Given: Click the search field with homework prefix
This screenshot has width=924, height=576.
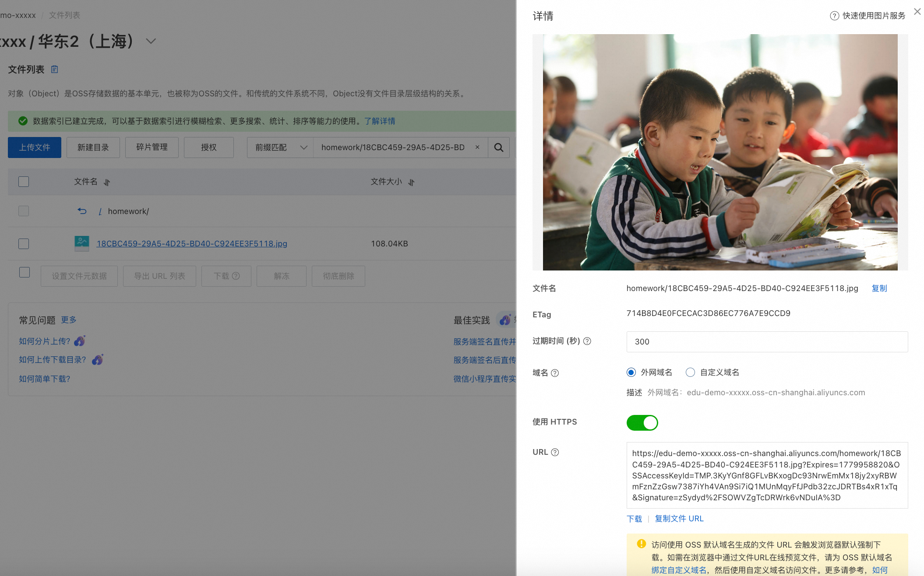Looking at the screenshot, I should 393,148.
